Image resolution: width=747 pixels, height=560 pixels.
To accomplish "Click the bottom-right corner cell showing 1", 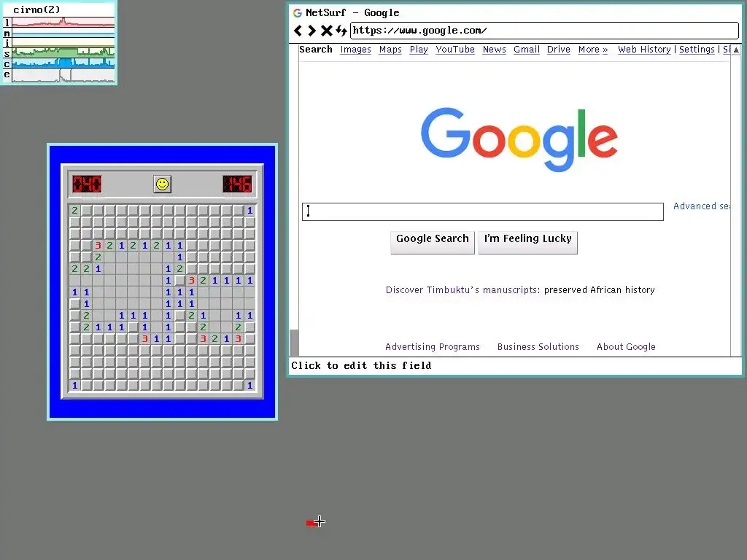I will point(249,385).
